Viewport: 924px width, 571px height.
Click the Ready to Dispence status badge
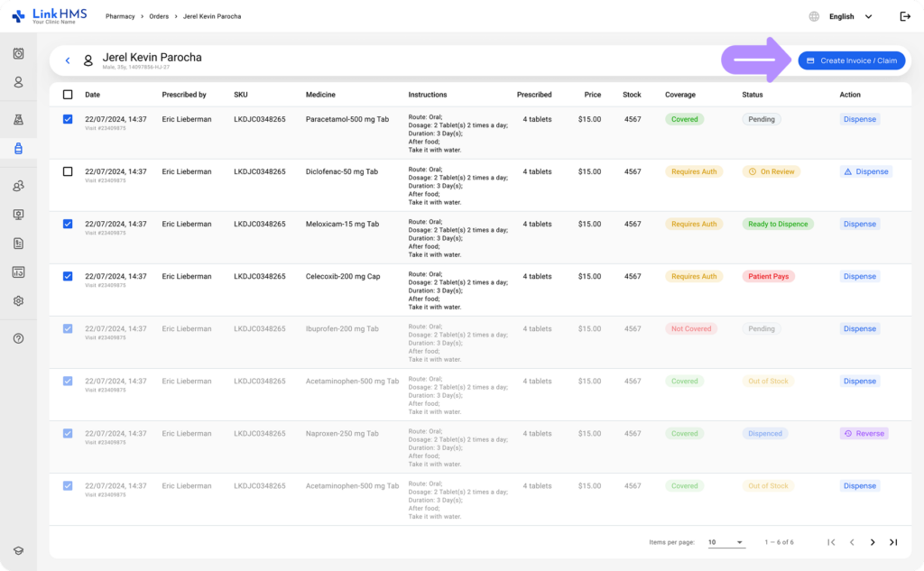pos(778,224)
